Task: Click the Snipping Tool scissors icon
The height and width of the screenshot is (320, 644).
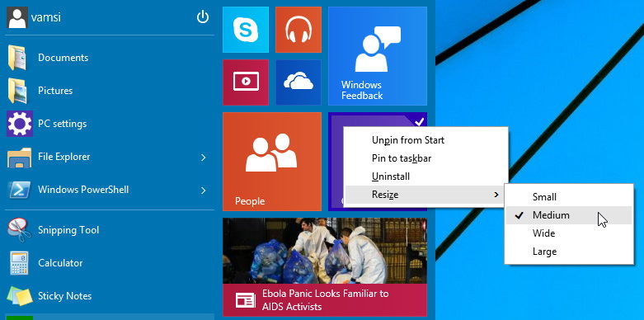Action: (19, 230)
